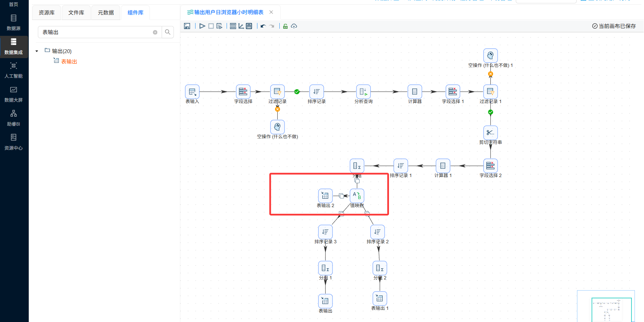Switch to the 组件库 tab
Image resolution: width=644 pixels, height=322 pixels.
pos(135,13)
